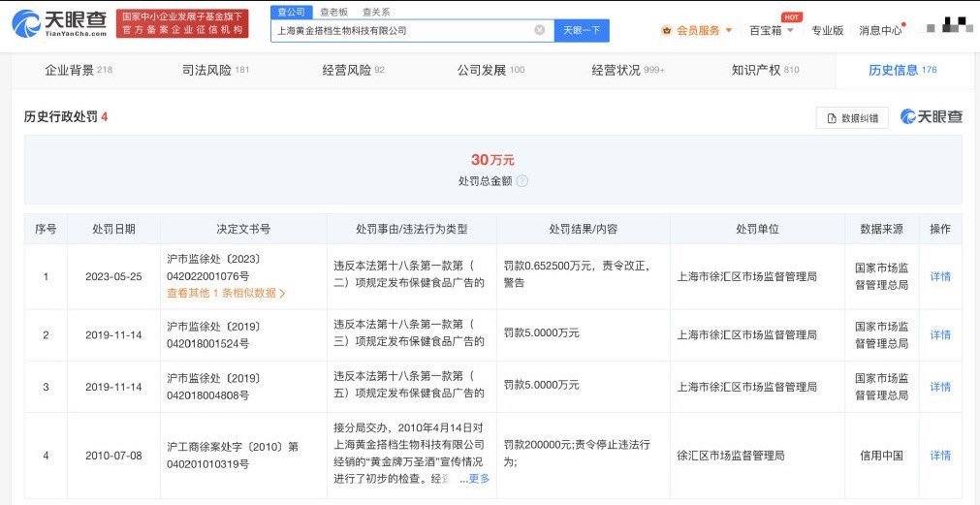Click the 数据来源 column header

[x=881, y=230]
